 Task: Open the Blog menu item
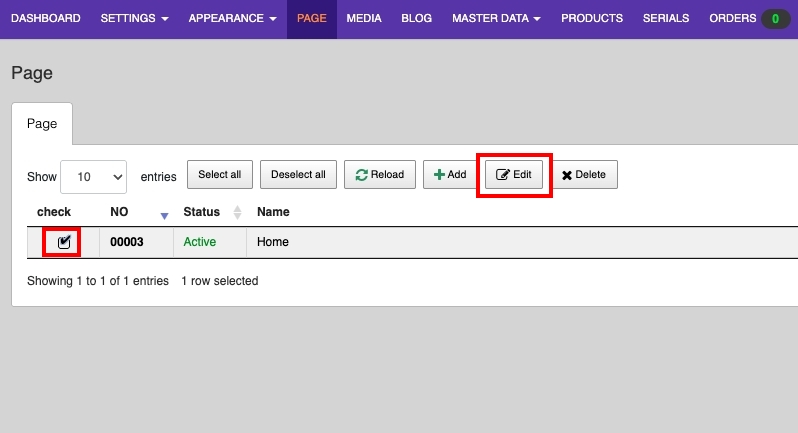[416, 19]
